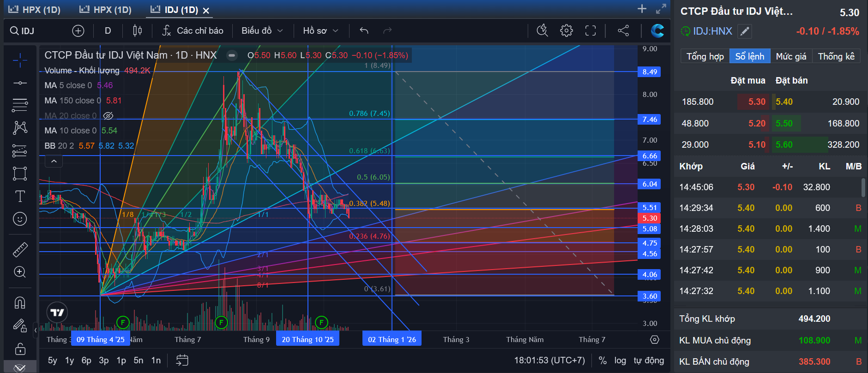Add a compare symbol with plus icon
Image resolution: width=868 pixels, height=373 pixels.
click(x=78, y=31)
